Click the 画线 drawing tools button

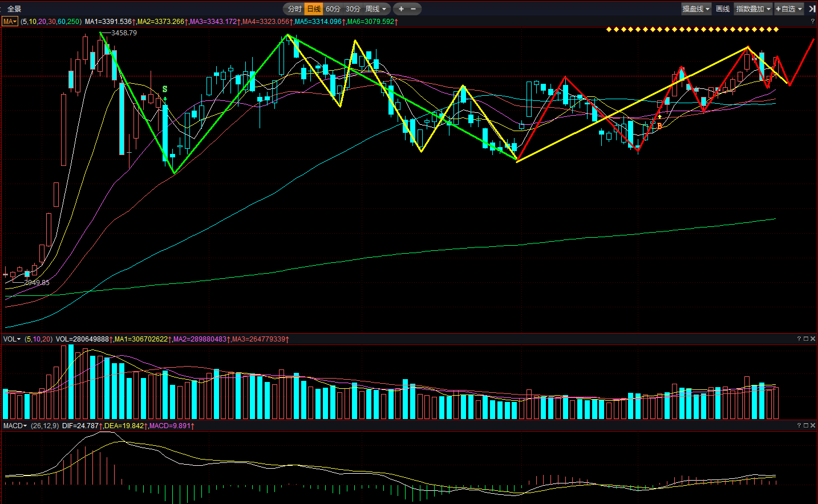point(723,9)
